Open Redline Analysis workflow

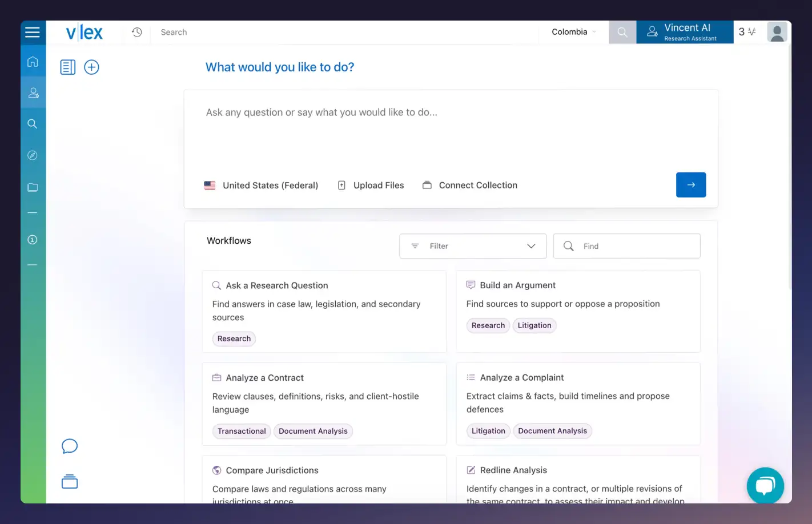pos(578,479)
